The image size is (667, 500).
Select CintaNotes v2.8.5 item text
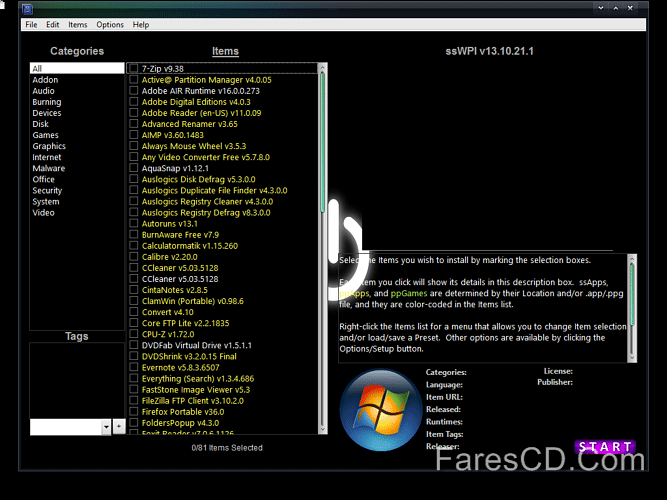click(175, 290)
